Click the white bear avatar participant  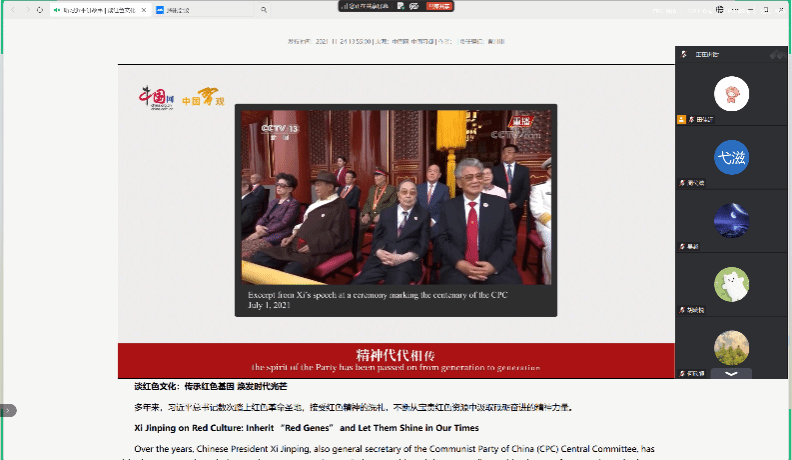click(x=731, y=284)
